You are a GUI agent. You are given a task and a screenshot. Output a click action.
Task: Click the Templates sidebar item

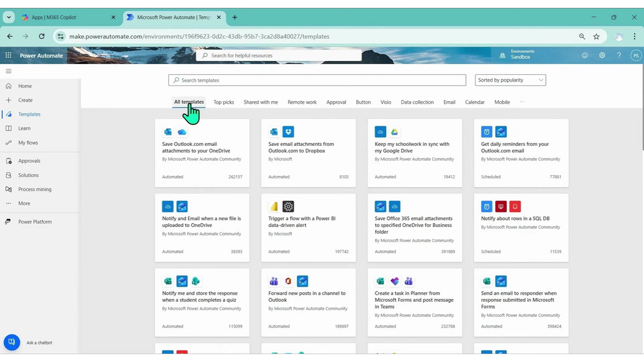(29, 114)
